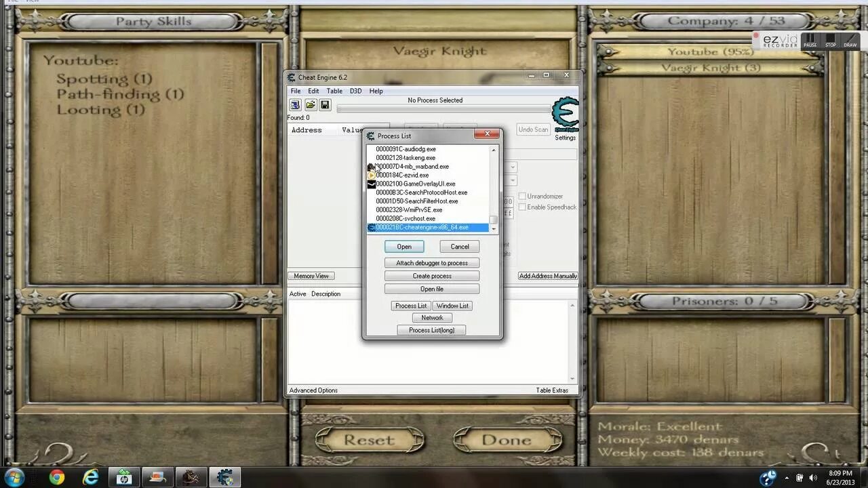868x488 pixels.
Task: Click the scan progress bar
Action: coord(444,108)
